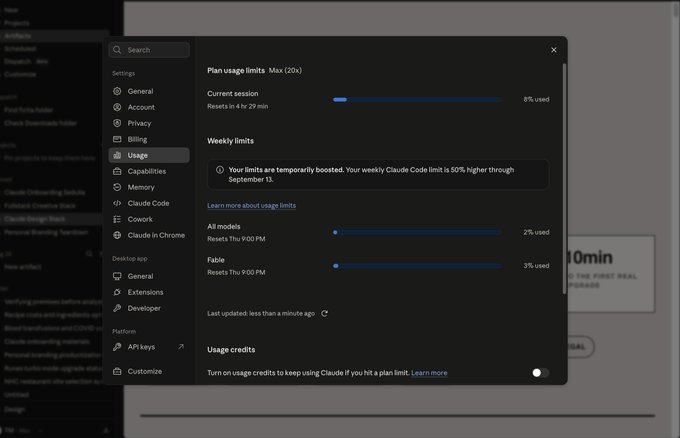Click the '8% used' text
This screenshot has width=680, height=438.
coord(536,99)
